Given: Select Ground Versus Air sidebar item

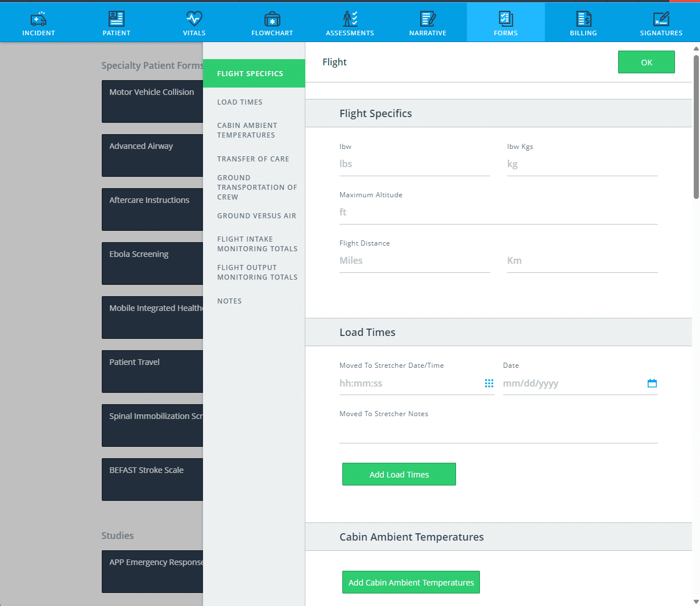Looking at the screenshot, I should (x=256, y=216).
